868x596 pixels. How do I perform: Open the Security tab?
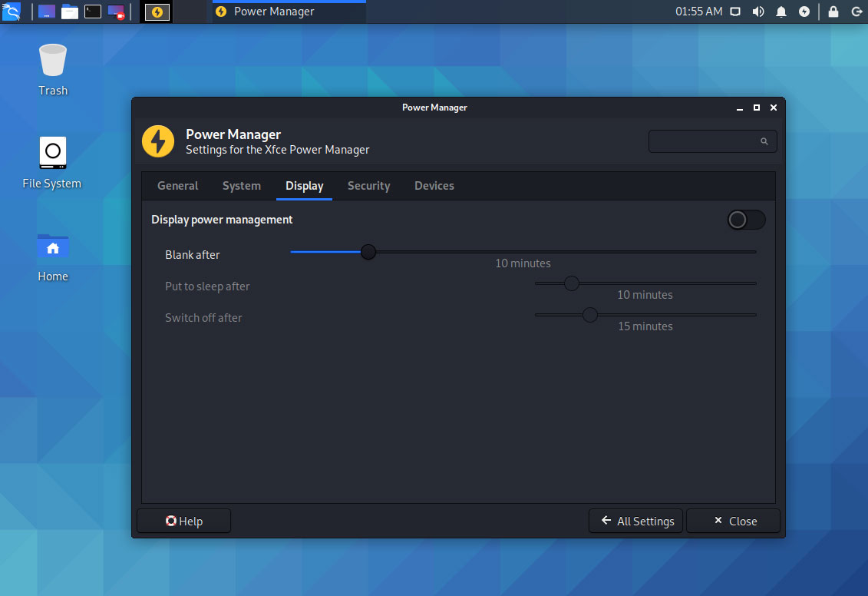[x=368, y=186]
